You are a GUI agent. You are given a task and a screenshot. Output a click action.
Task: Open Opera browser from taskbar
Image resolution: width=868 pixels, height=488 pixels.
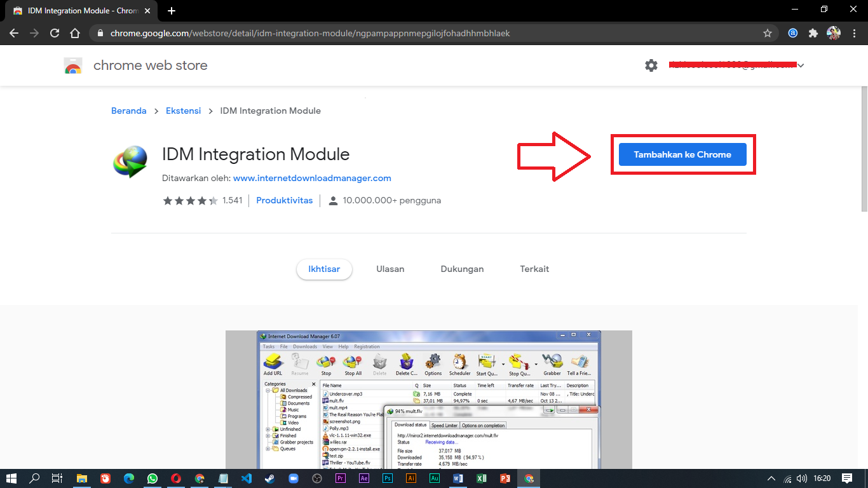[176, 478]
